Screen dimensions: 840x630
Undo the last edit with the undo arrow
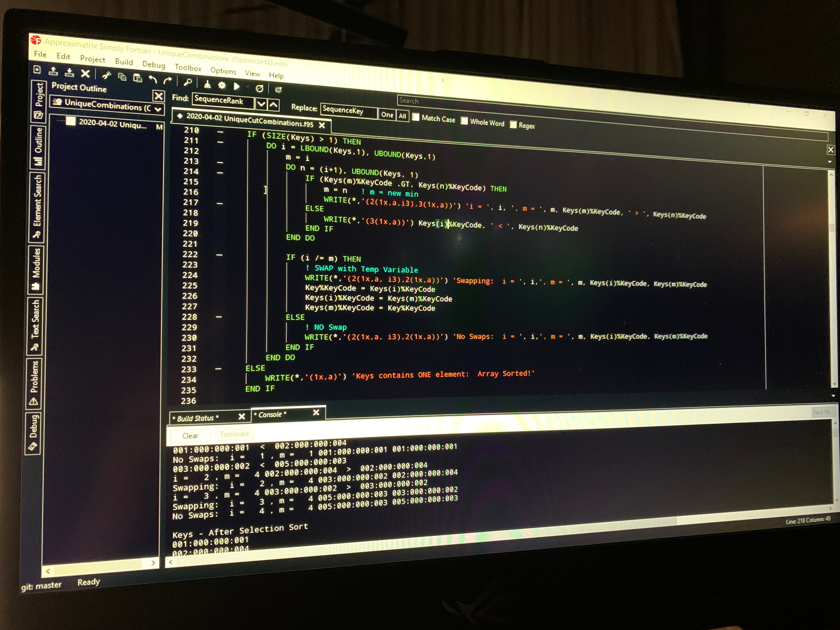point(153,79)
